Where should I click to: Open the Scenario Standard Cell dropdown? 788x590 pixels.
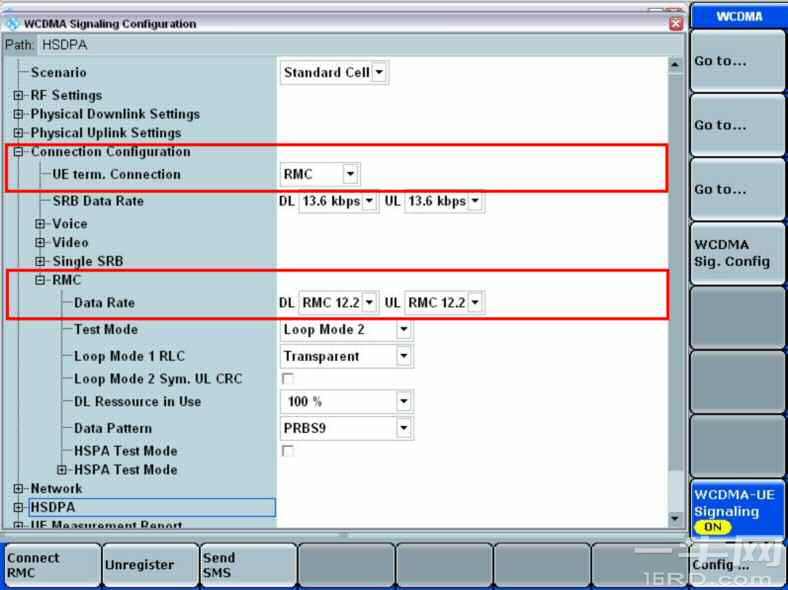coord(380,73)
